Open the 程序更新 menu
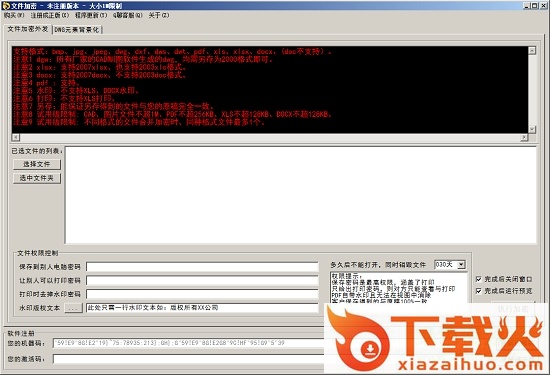 [x=91, y=15]
